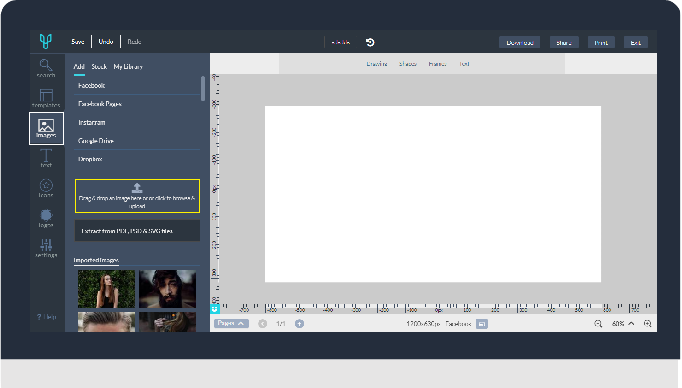Screen dimensions: 682x388
Task: Select the slicked-back hair thumbnail
Action: tap(107, 322)
